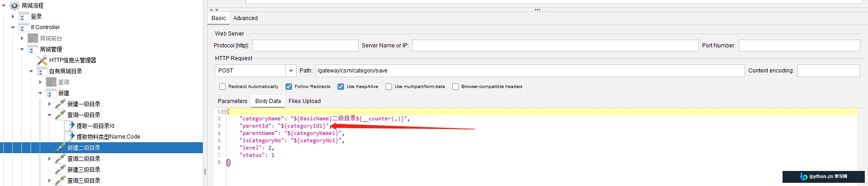Click the disabled 查询 node icon

[x=51, y=82]
